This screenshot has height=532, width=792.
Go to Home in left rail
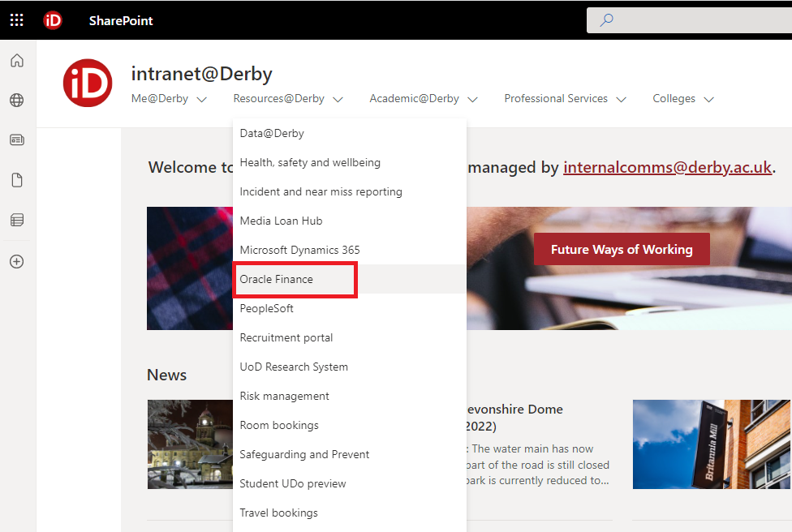[17, 61]
